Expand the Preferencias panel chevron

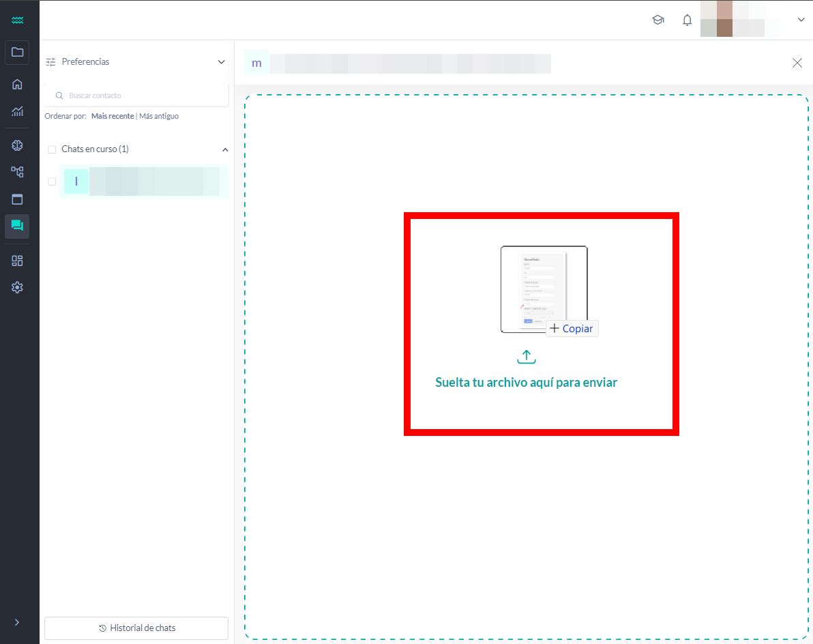221,62
